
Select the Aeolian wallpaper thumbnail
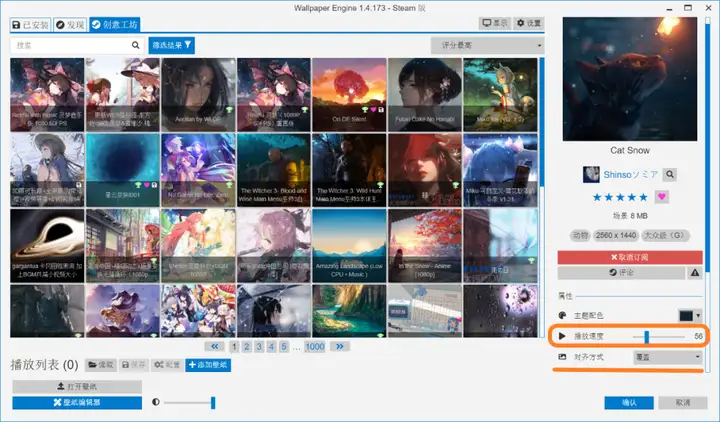(198, 95)
